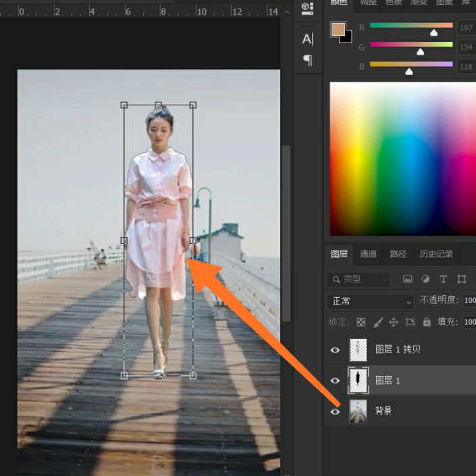Image resolution: width=476 pixels, height=476 pixels.
Task: Click the magnifier icon in layer filter
Action: [336, 280]
